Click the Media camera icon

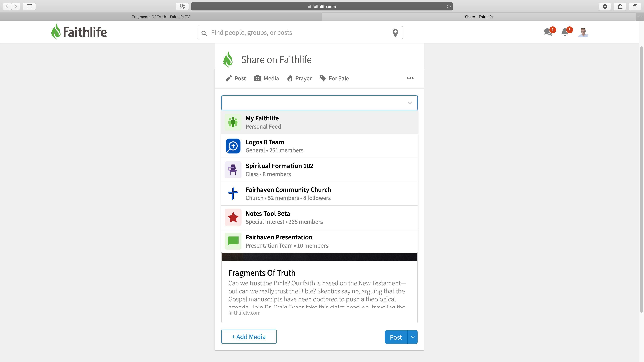tap(257, 78)
